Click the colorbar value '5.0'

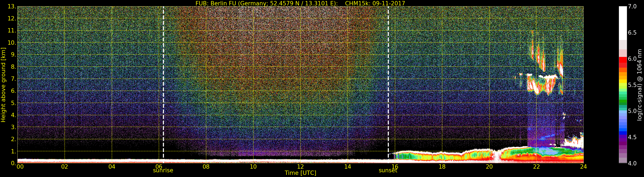pyautogui.click(x=632, y=111)
